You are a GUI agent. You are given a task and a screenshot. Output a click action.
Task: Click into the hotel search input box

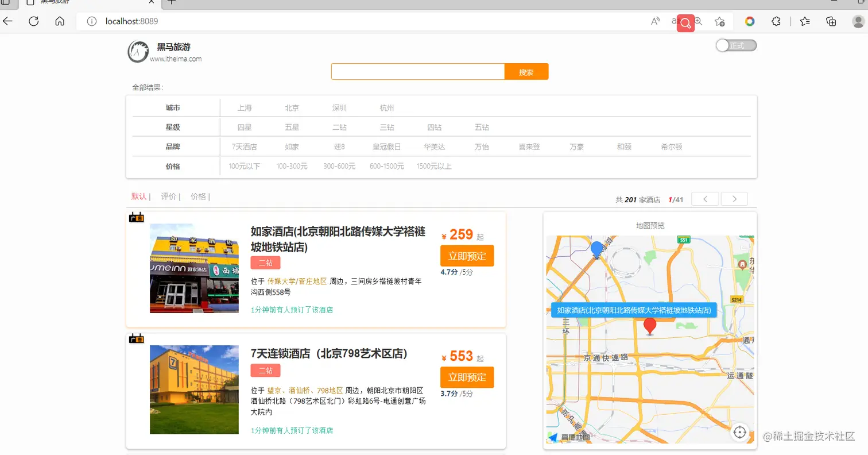click(x=418, y=72)
